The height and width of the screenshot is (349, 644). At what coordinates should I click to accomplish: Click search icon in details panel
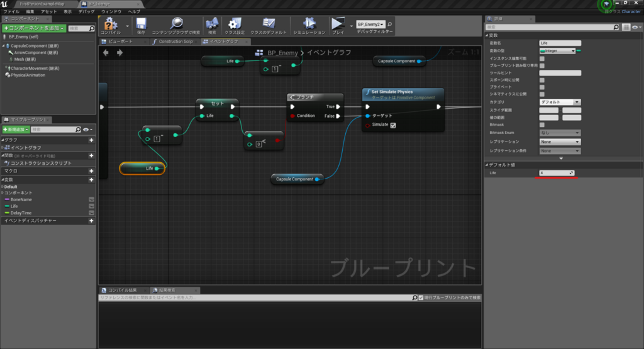[x=616, y=27]
